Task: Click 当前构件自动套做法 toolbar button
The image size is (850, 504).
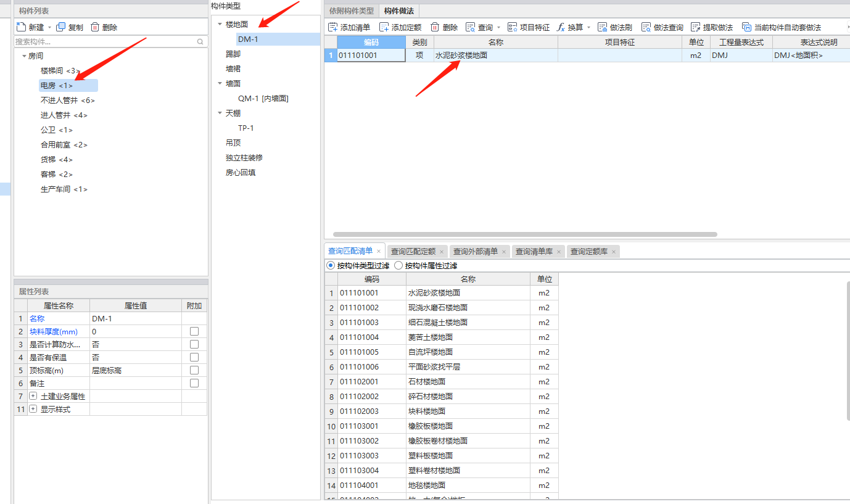Action: [782, 27]
